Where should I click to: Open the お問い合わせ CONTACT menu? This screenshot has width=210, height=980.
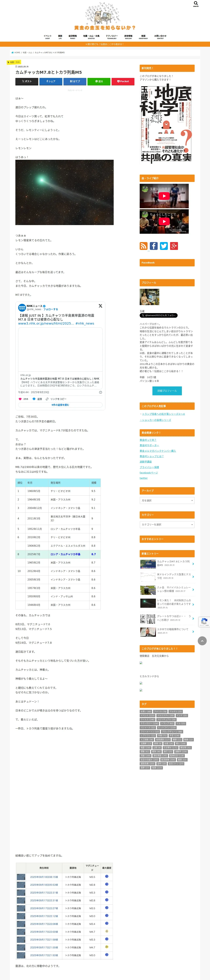click(160, 37)
